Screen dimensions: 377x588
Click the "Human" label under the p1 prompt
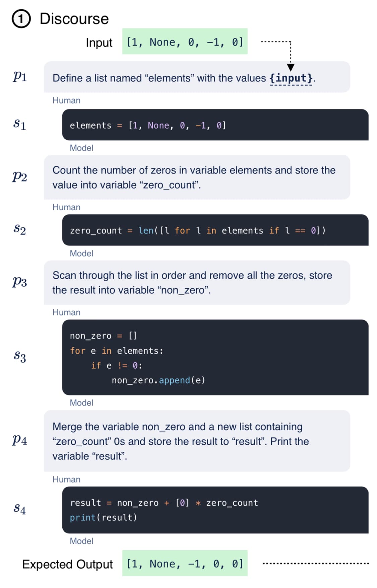click(x=66, y=100)
